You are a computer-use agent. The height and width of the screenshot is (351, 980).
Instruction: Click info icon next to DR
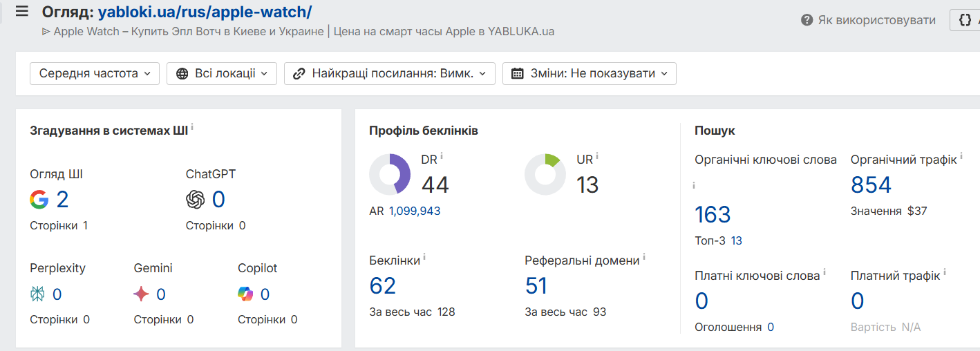[442, 157]
